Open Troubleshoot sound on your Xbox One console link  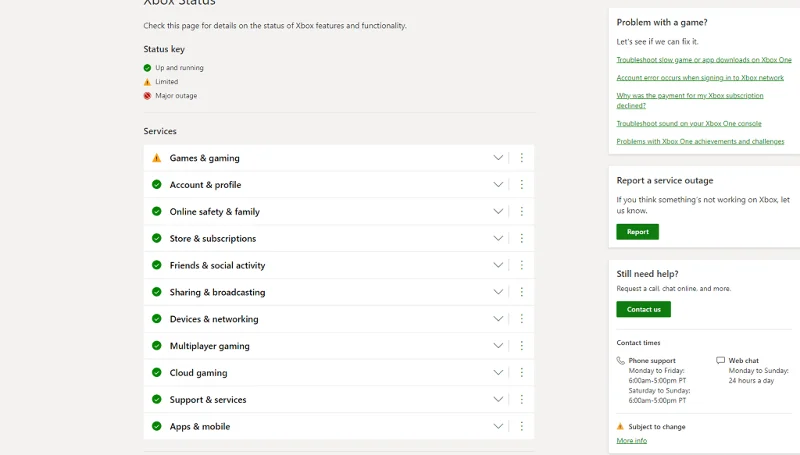coord(689,123)
